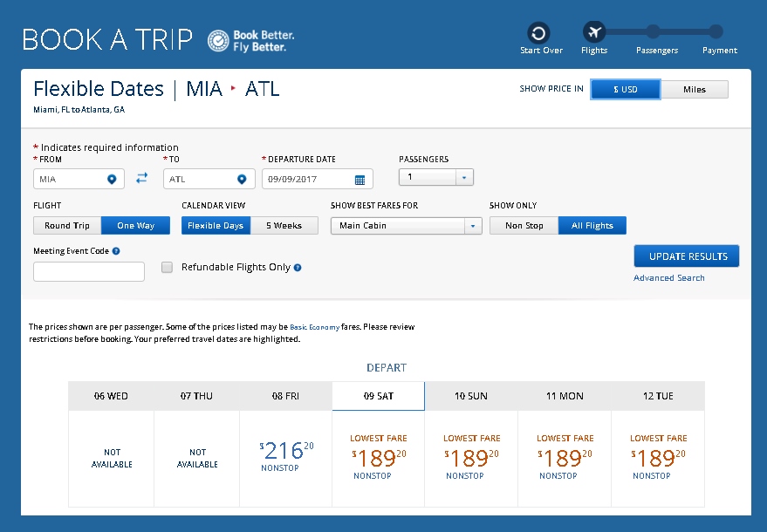The width and height of the screenshot is (767, 532).
Task: Open the Advanced Search link
Action: [x=668, y=277]
